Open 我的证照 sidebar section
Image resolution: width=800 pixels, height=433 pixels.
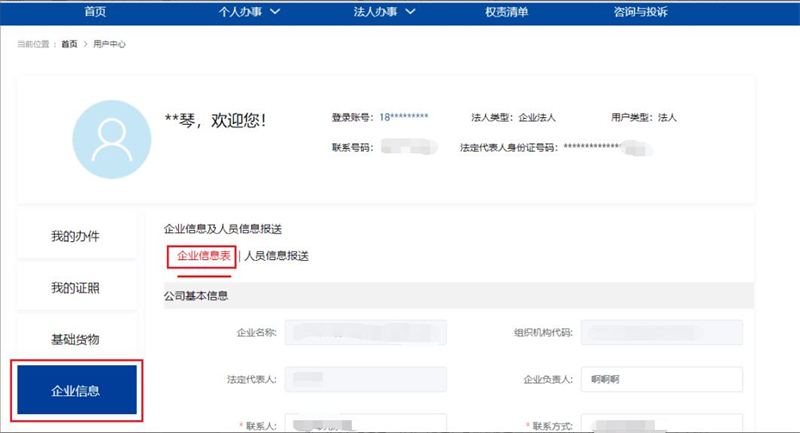coord(76,289)
